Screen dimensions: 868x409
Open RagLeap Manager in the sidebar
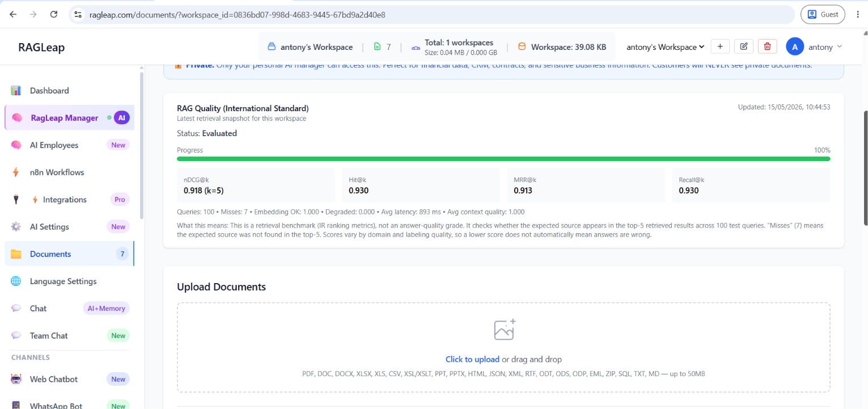point(69,118)
